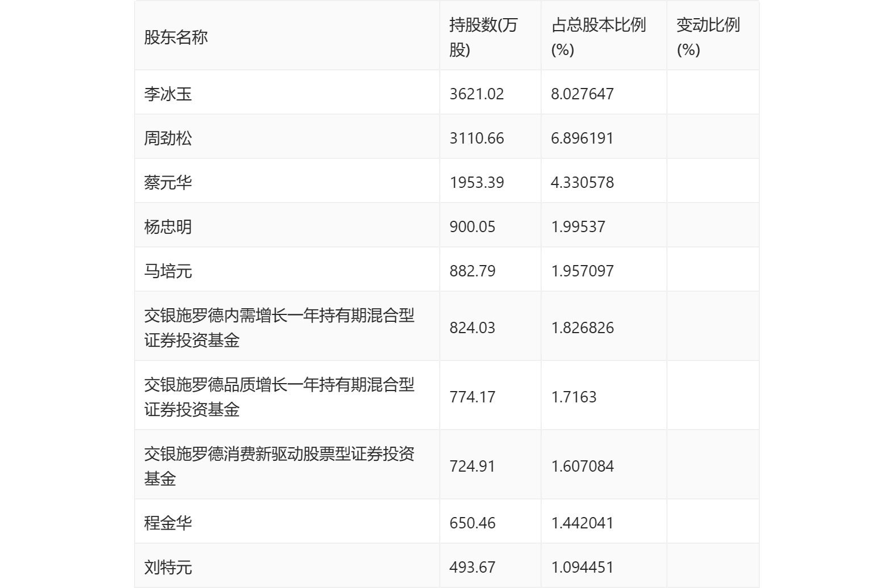Screen dimensions: 894x588
Task: Select the 1.99537 percentage cell
Action: [578, 226]
